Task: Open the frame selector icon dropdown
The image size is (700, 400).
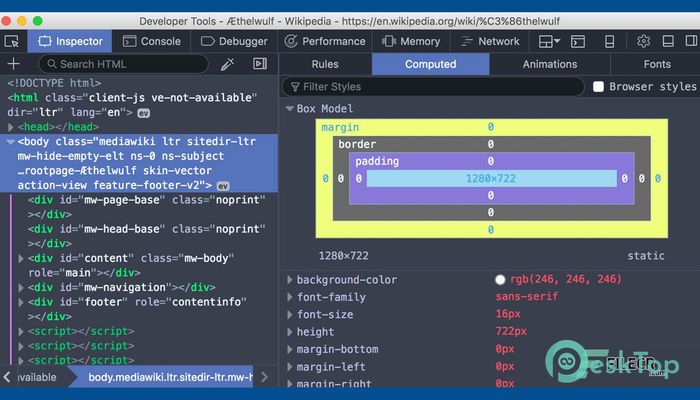Action: [549, 42]
